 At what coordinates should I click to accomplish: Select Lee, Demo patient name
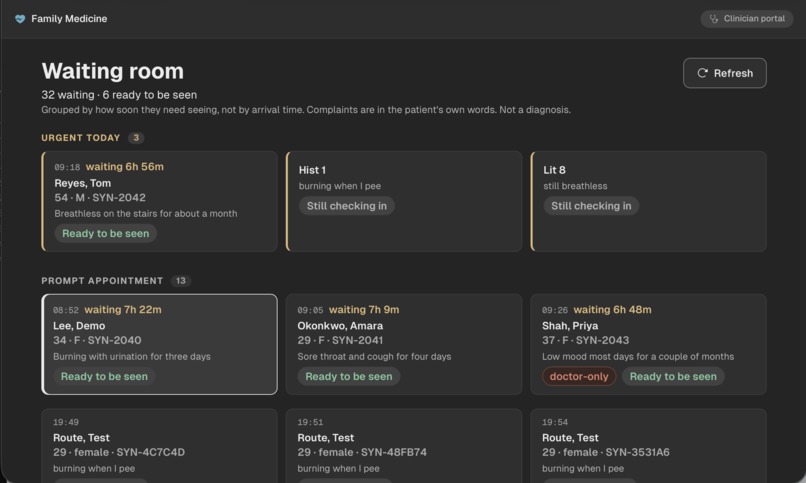pos(79,326)
